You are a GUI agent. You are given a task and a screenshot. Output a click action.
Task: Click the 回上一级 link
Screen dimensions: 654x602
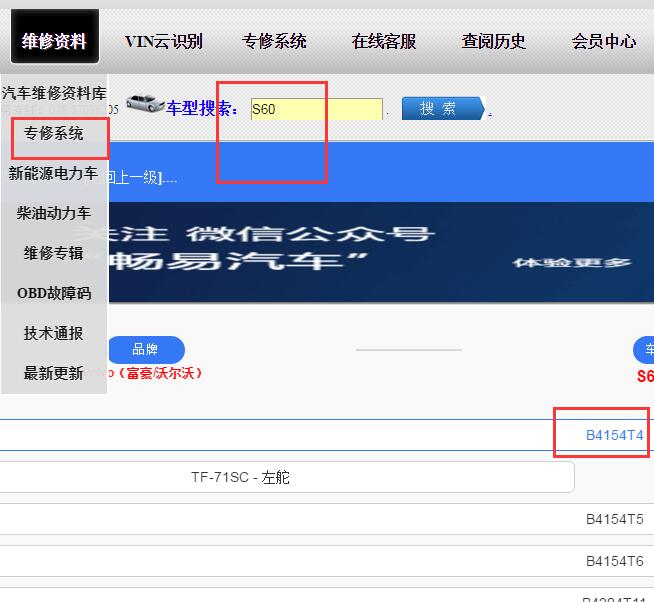tap(135, 178)
